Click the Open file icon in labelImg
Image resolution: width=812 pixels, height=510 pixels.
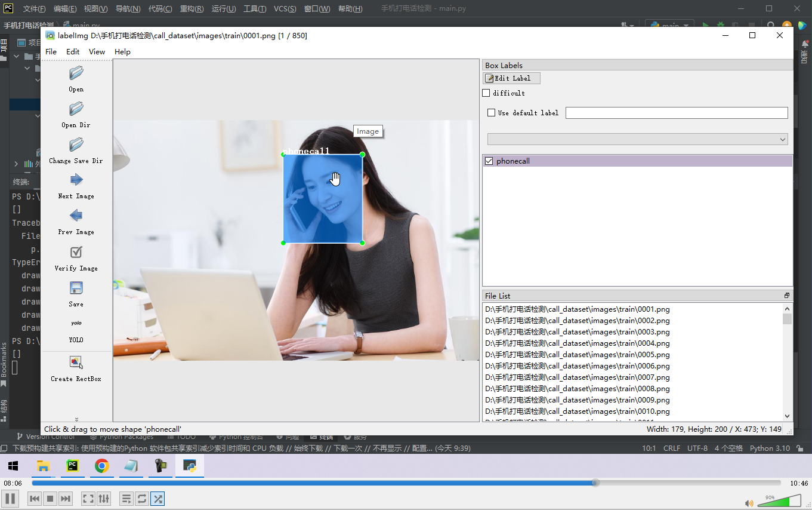[76, 73]
